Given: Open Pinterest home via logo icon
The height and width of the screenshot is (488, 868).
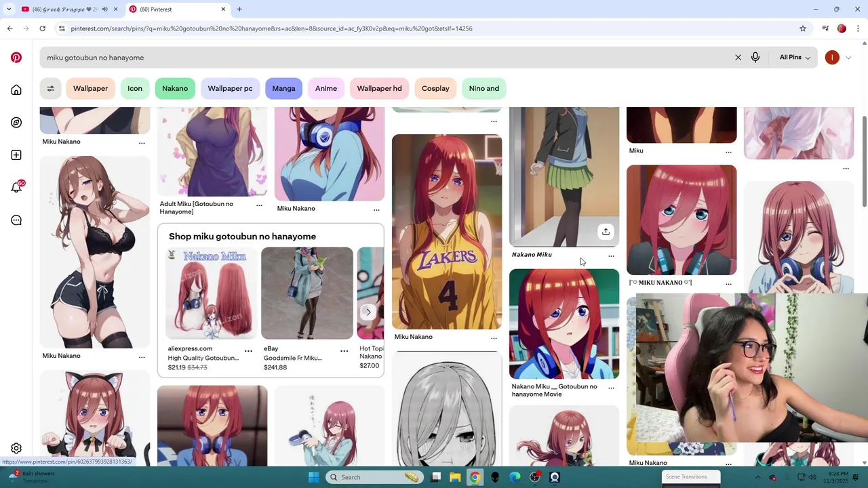Looking at the screenshot, I should 16,58.
